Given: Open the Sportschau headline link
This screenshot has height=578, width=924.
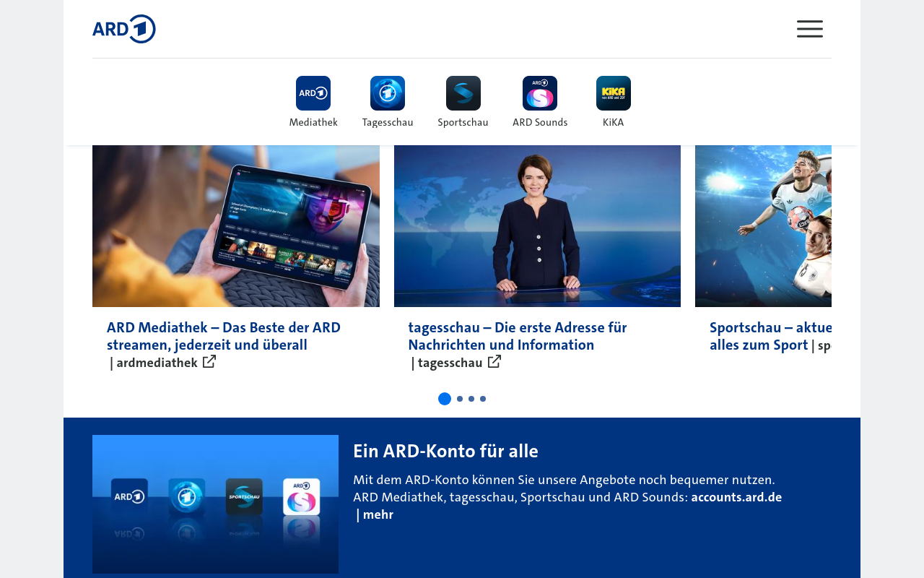Looking at the screenshot, I should (x=770, y=336).
